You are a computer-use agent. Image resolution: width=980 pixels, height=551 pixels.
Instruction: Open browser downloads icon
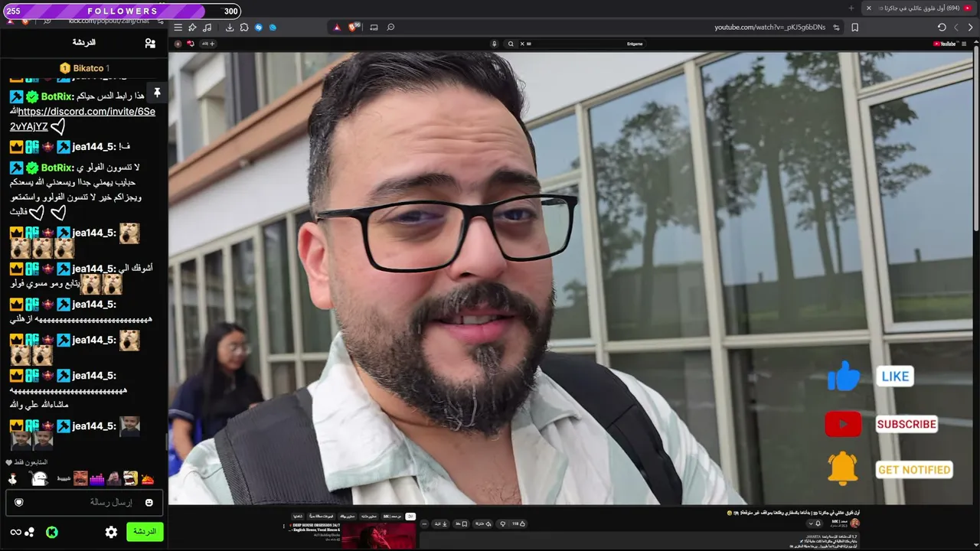click(x=229, y=28)
